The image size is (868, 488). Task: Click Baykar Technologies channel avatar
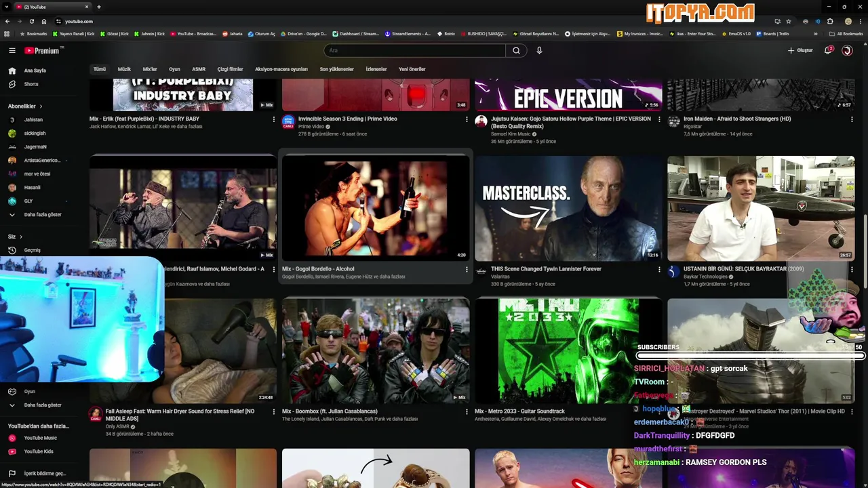coord(673,271)
